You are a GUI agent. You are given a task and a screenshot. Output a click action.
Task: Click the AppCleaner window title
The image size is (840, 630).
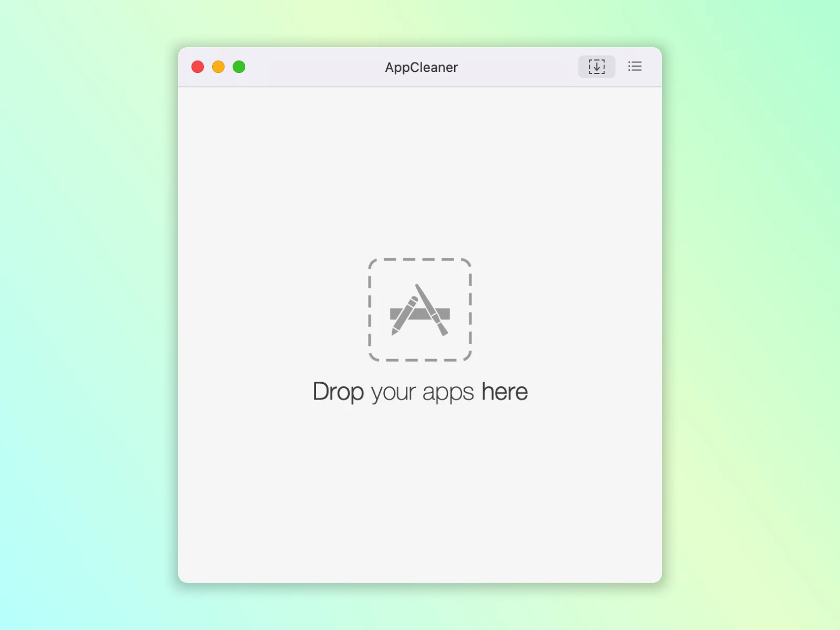tap(421, 67)
